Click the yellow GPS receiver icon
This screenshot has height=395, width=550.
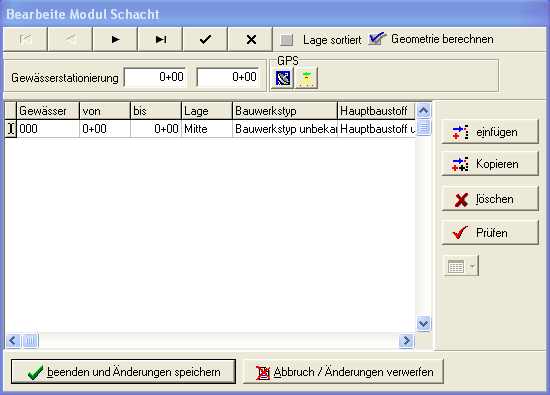pos(307,78)
